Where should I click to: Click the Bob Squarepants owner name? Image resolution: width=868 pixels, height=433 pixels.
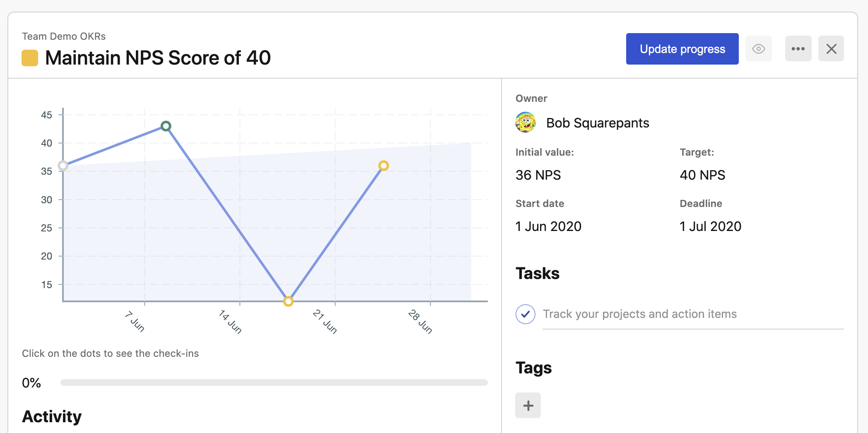(598, 123)
